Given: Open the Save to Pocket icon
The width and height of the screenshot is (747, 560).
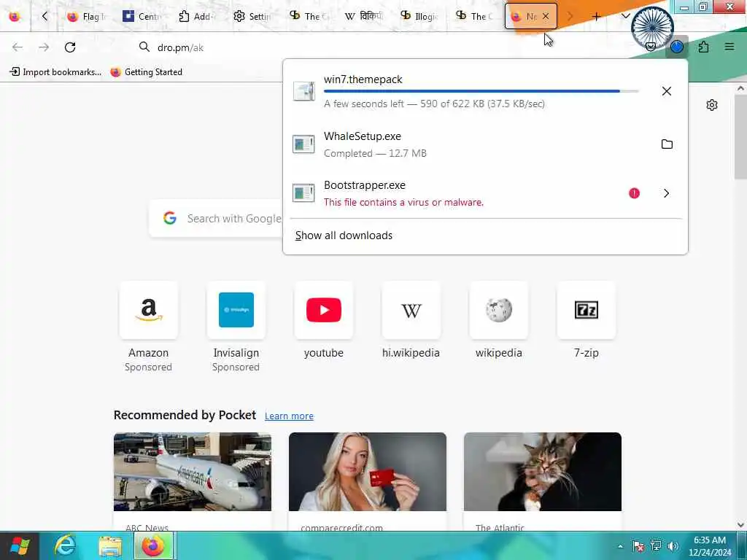Looking at the screenshot, I should coord(650,47).
